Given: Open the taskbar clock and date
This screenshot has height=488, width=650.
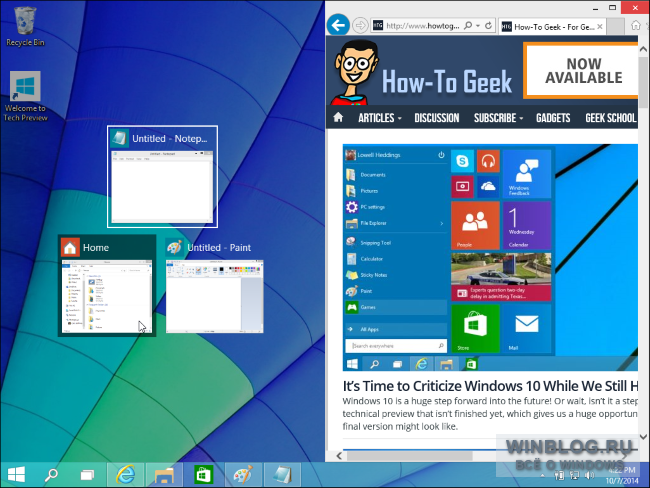Looking at the screenshot, I should click(622, 475).
